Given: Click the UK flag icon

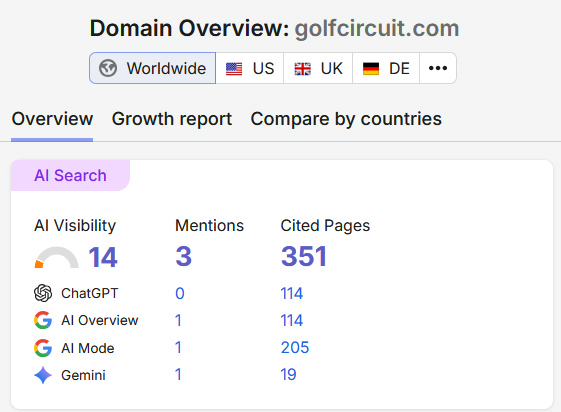Looking at the screenshot, I should (x=303, y=69).
